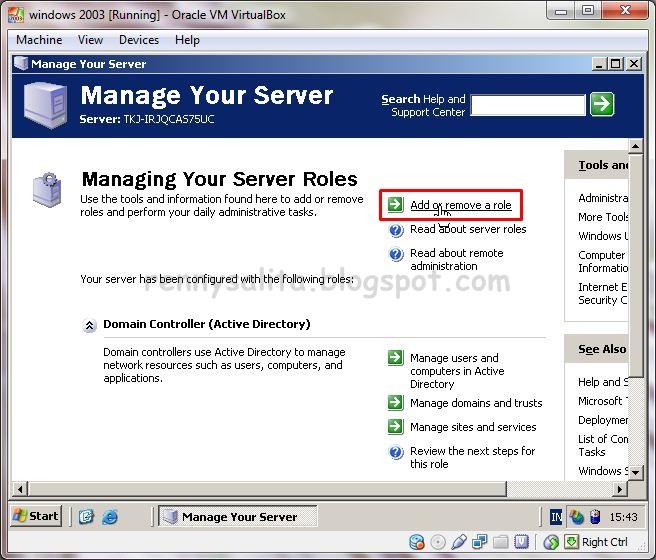Click the Start button
Screen dimensions: 656x560
(36, 516)
